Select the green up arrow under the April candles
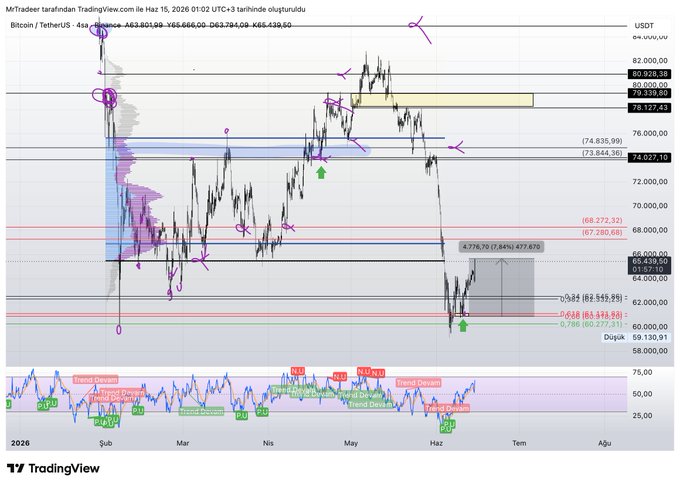The width and height of the screenshot is (680, 486). (x=321, y=173)
